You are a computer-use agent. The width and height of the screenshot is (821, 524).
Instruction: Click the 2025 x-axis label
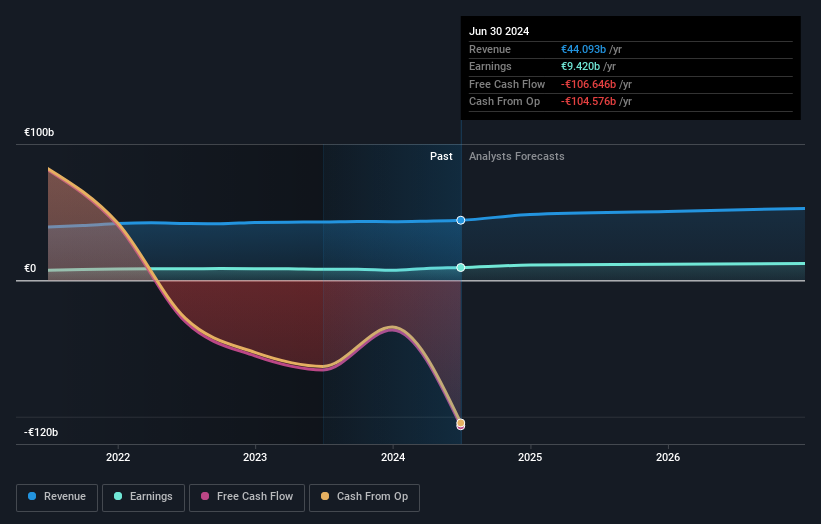click(x=530, y=458)
